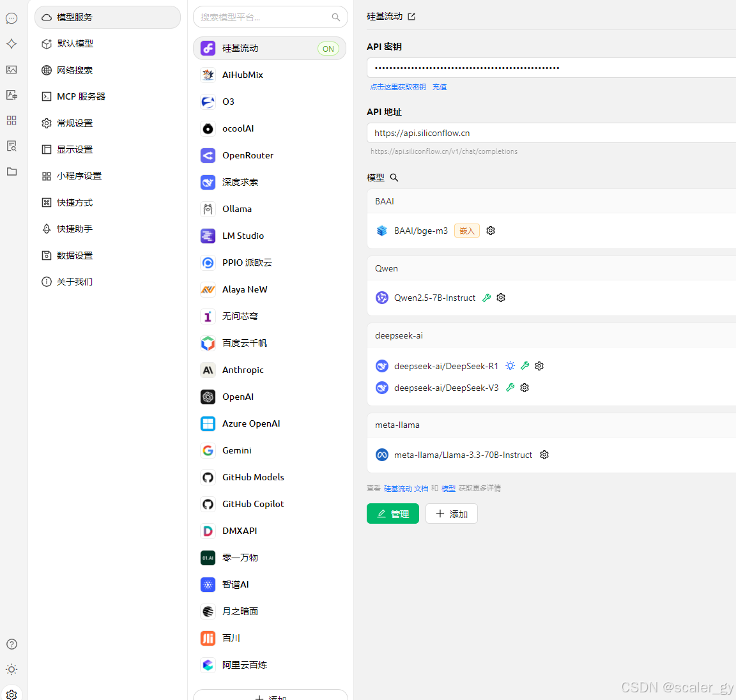The image size is (736, 700).
Task: Click the magnifier icon next to 模型 heading
Action: tap(394, 178)
